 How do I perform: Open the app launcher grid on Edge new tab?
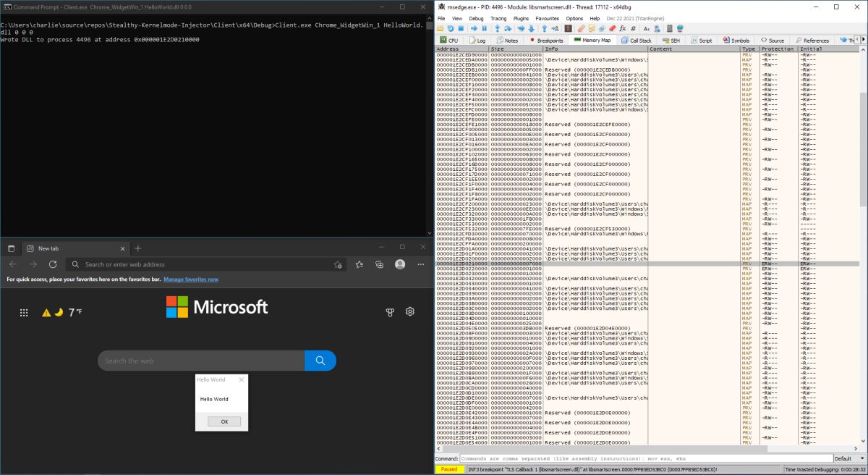click(24, 312)
